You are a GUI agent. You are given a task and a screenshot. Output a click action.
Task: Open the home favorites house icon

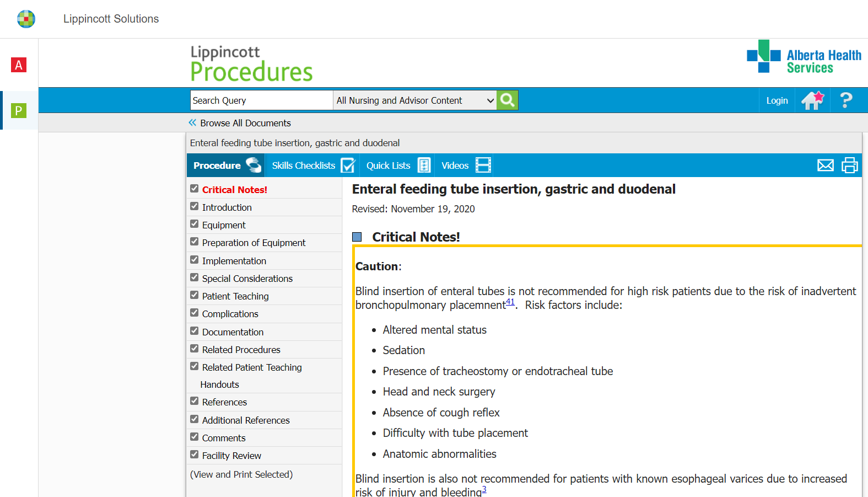812,100
